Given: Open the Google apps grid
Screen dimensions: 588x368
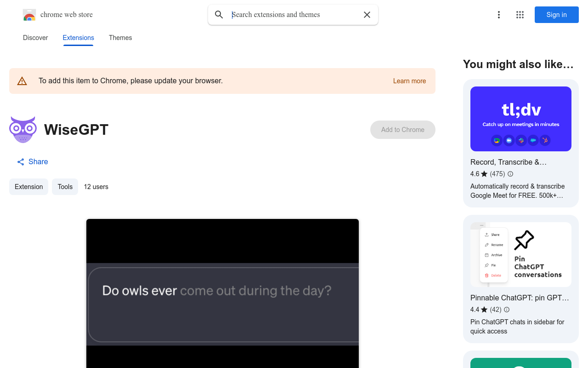Looking at the screenshot, I should [520, 15].
